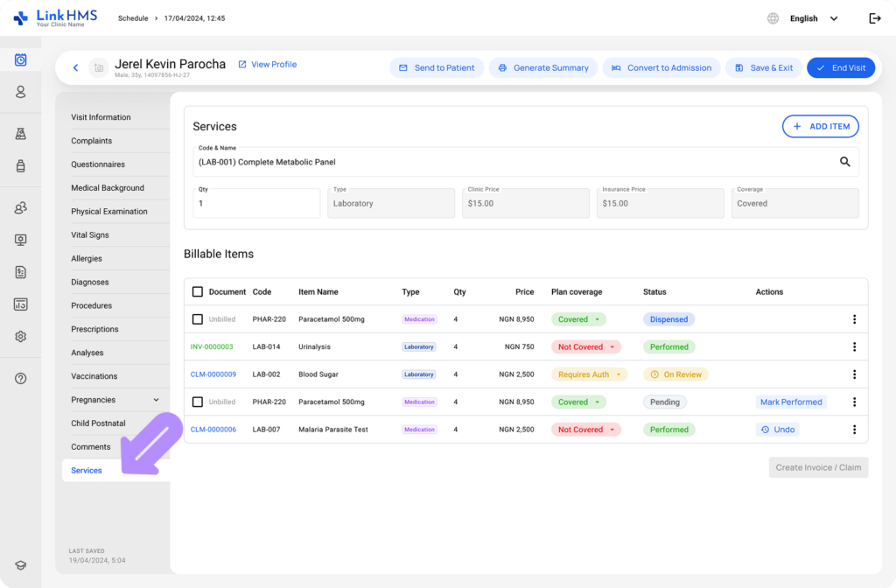Open the Patients person icon in sidebar
The image size is (896, 588).
point(21,92)
